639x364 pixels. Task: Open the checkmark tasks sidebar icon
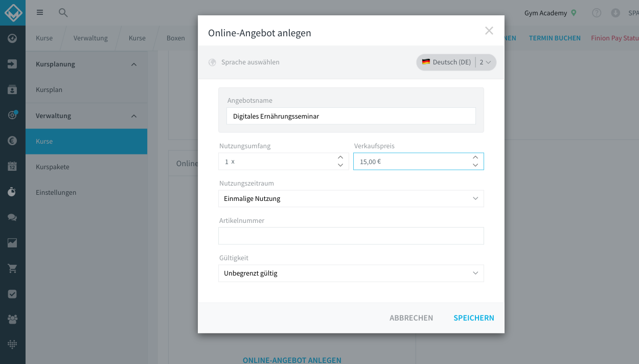[13, 294]
